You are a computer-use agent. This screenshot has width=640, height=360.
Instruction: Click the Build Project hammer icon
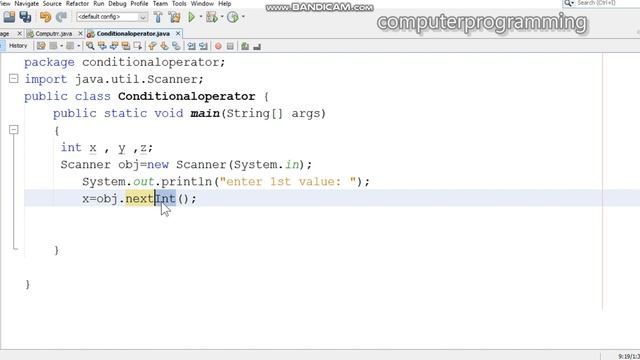(x=158, y=17)
